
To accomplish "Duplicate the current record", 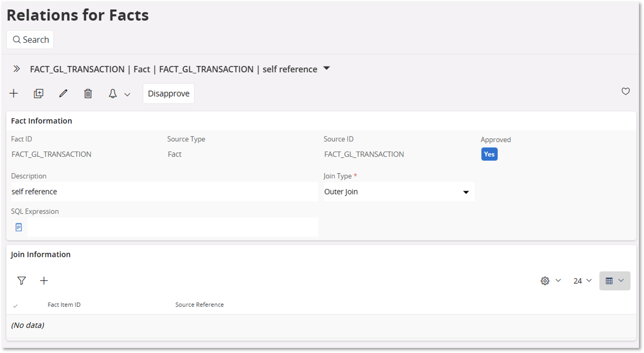I will (39, 93).
